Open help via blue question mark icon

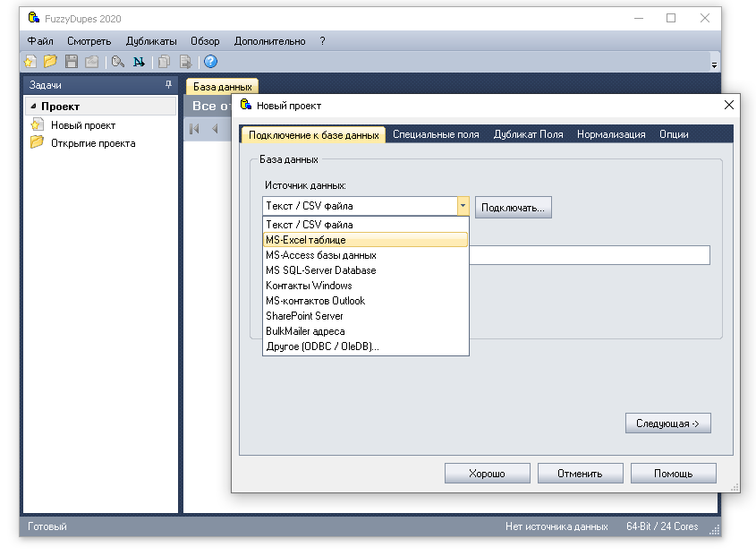(x=211, y=61)
